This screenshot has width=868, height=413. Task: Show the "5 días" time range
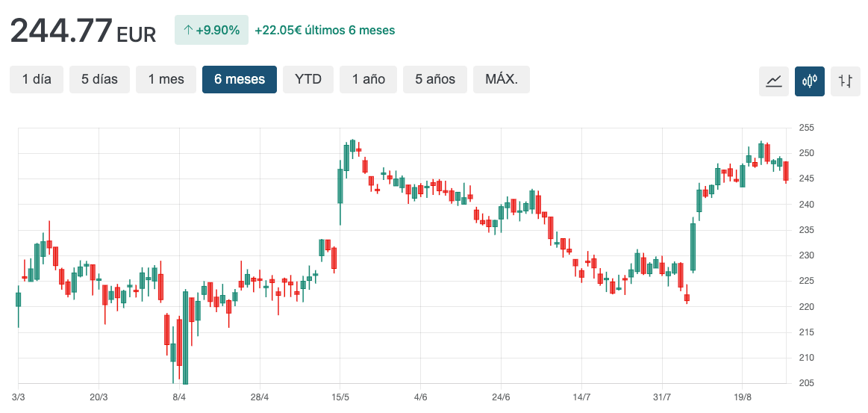(99, 79)
